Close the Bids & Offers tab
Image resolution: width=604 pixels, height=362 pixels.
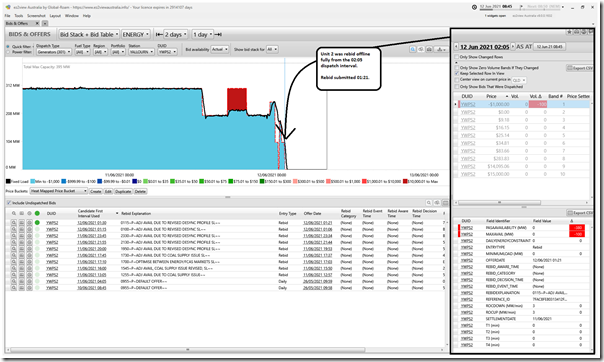coord(37,23)
